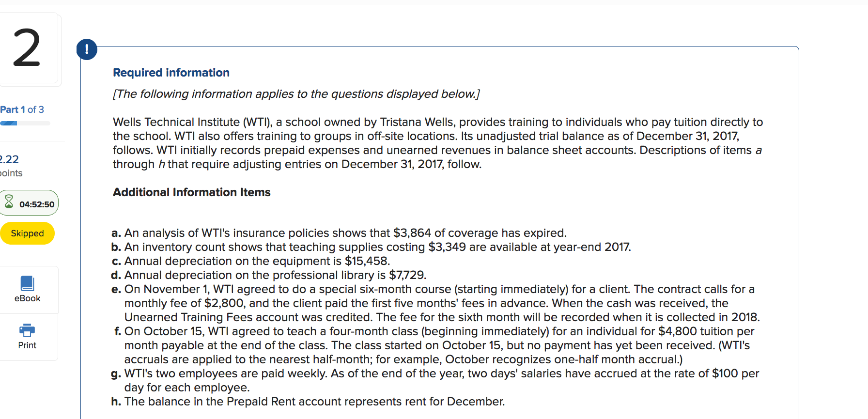Click the large question number 2
Image resolution: width=868 pixels, height=419 pixels.
(27, 48)
